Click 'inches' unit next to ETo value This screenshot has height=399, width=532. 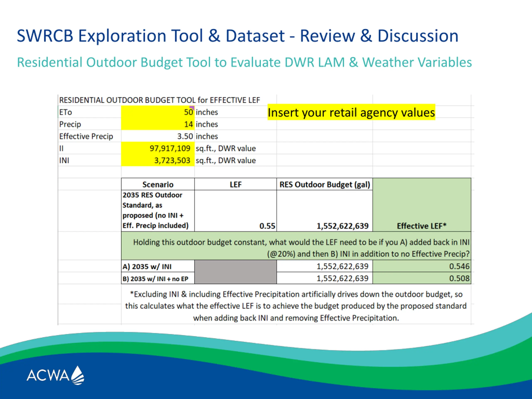(x=207, y=112)
